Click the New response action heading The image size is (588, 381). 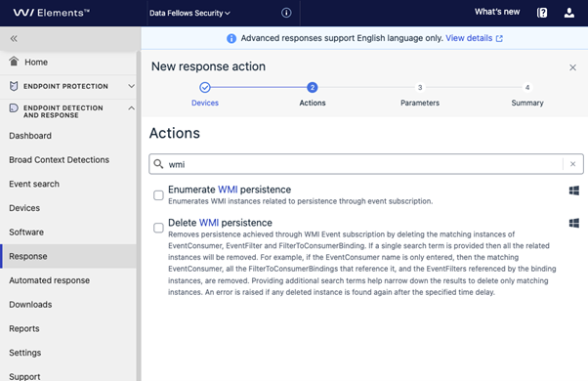(208, 66)
